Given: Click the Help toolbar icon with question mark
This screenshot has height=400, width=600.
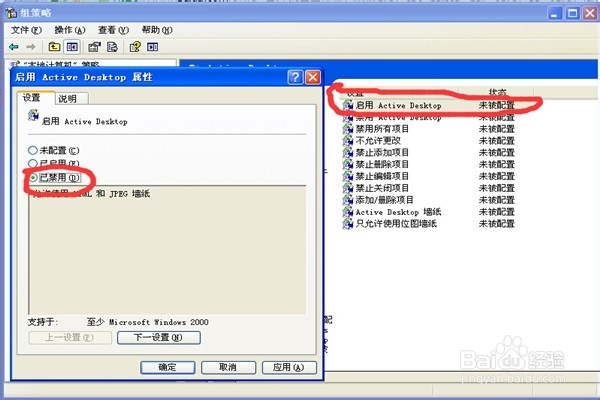Looking at the screenshot, I should pyautogui.click(x=135, y=47).
